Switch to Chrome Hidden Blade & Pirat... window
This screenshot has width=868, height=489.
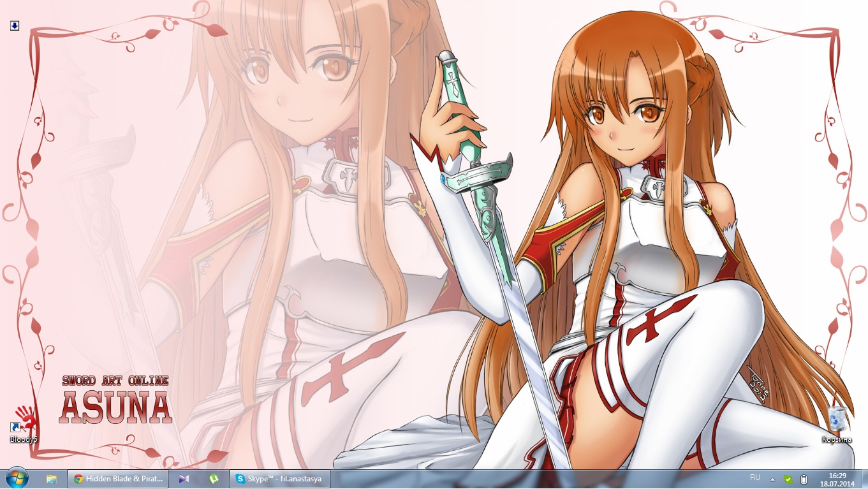point(119,479)
